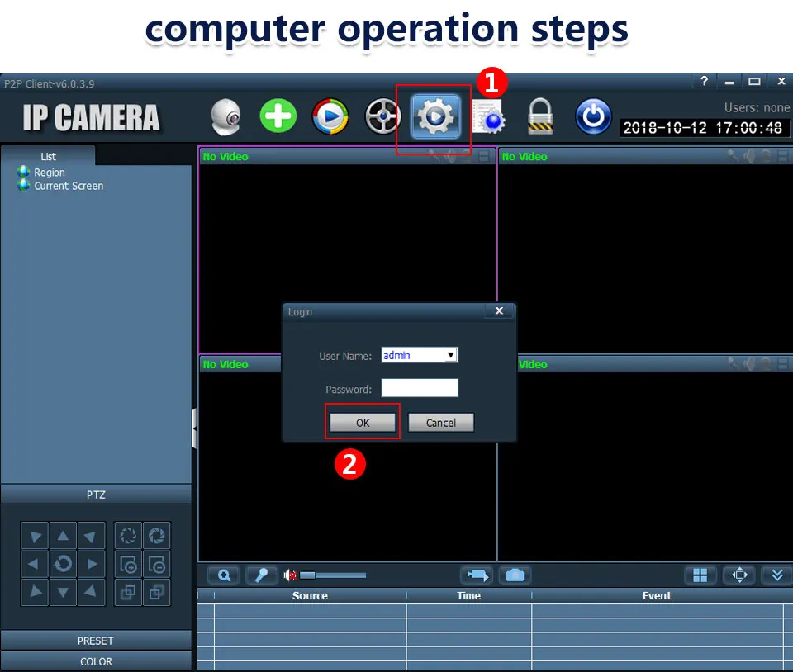Viewport: 793px width, 672px height.
Task: Click the PTZ zoom-in plus icon
Action: pyautogui.click(x=128, y=564)
